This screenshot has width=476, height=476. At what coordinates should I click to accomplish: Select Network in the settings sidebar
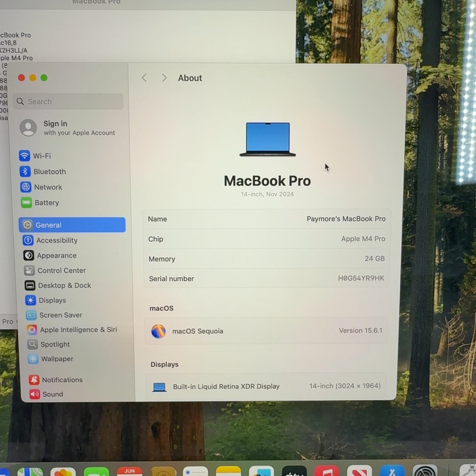point(41,187)
